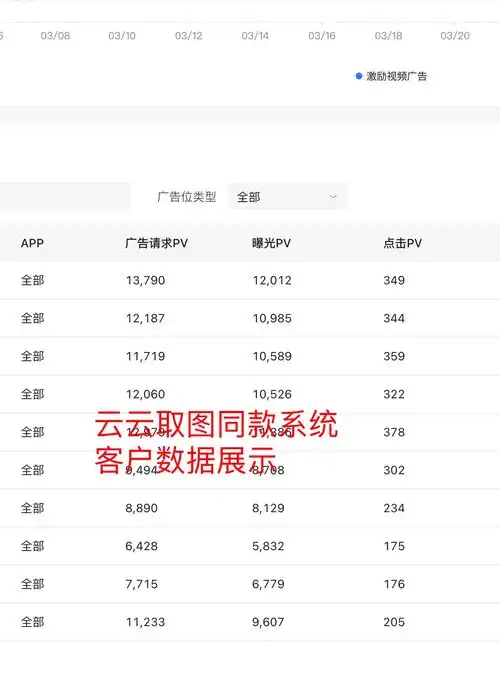Click the 激励视频广告 legend label
Viewport: 500px width, 697px height.
396,76
